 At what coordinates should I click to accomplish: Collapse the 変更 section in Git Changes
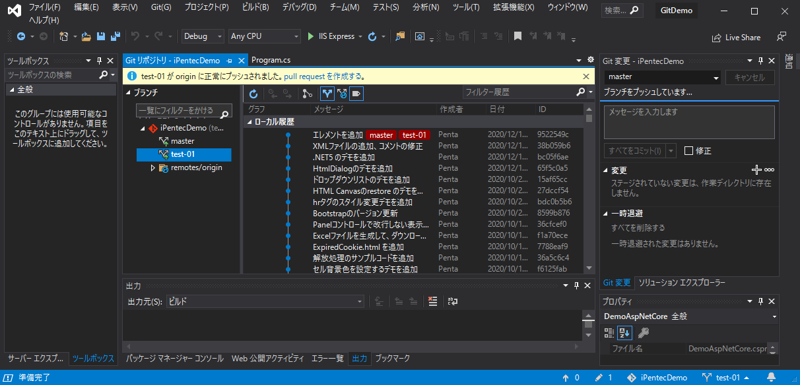pos(606,171)
